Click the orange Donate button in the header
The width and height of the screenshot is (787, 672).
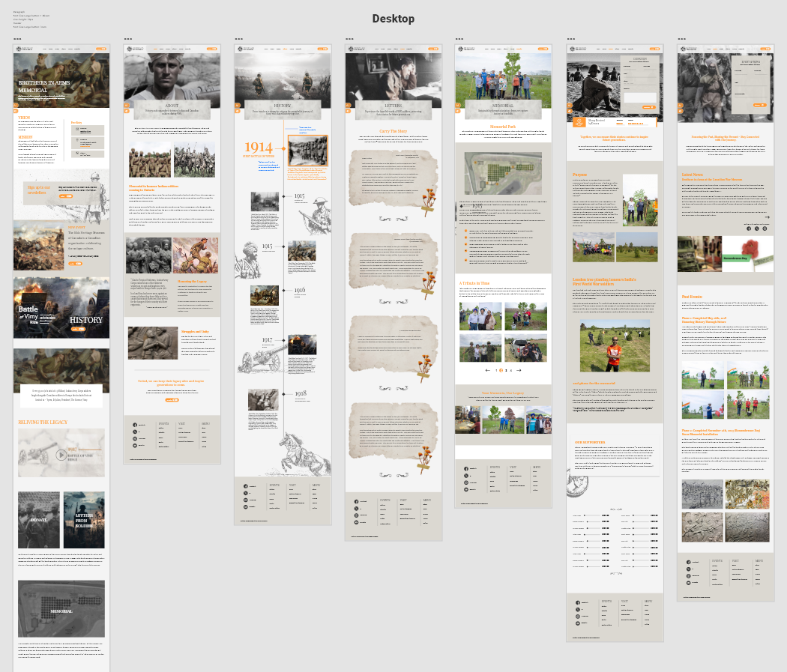pyautogui.click(x=100, y=49)
